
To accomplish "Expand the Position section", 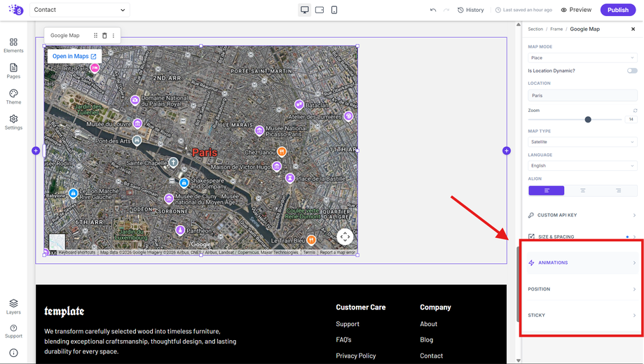I will (x=582, y=289).
